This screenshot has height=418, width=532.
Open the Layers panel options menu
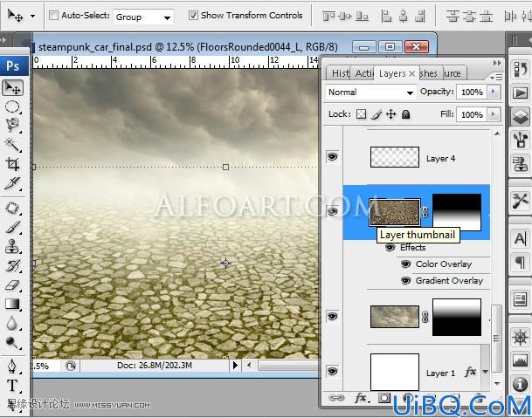click(x=496, y=78)
